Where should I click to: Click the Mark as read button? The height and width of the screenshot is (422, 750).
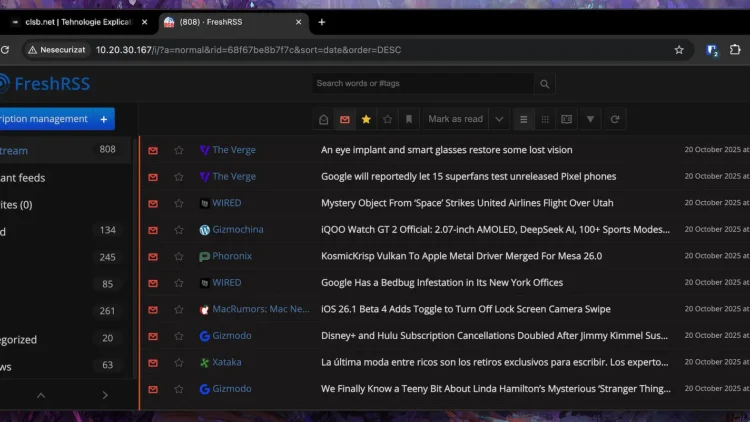pos(455,119)
